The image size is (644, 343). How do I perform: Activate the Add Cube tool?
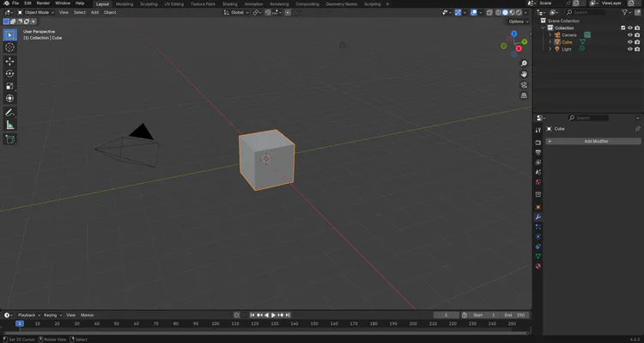click(9, 139)
